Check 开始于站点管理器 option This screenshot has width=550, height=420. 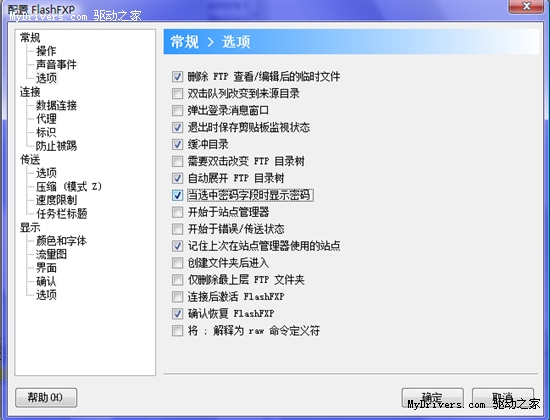point(177,212)
